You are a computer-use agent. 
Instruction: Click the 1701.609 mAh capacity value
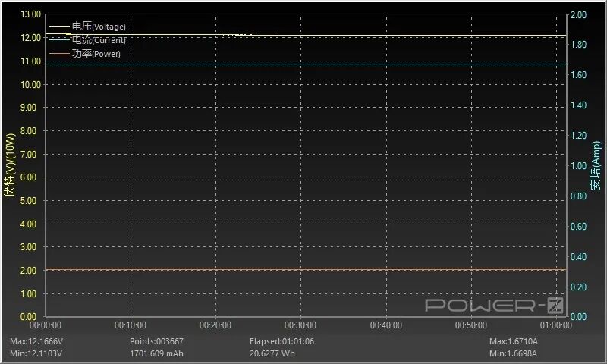tap(156, 353)
